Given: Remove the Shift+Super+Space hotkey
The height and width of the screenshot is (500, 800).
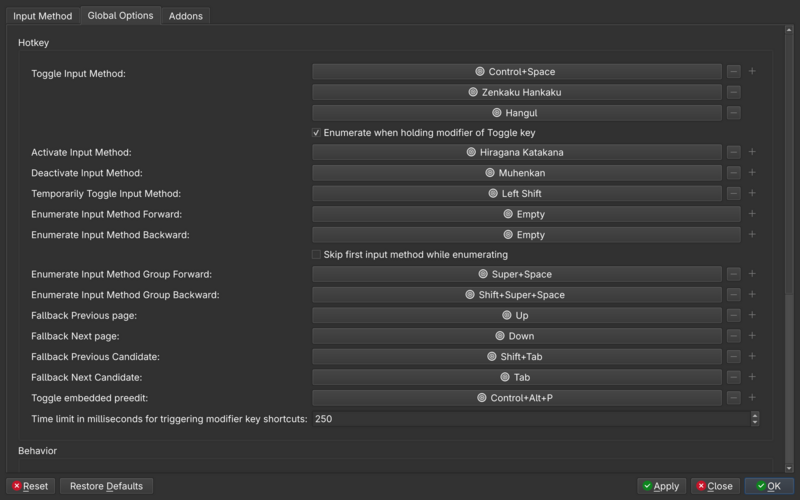Looking at the screenshot, I should (734, 295).
